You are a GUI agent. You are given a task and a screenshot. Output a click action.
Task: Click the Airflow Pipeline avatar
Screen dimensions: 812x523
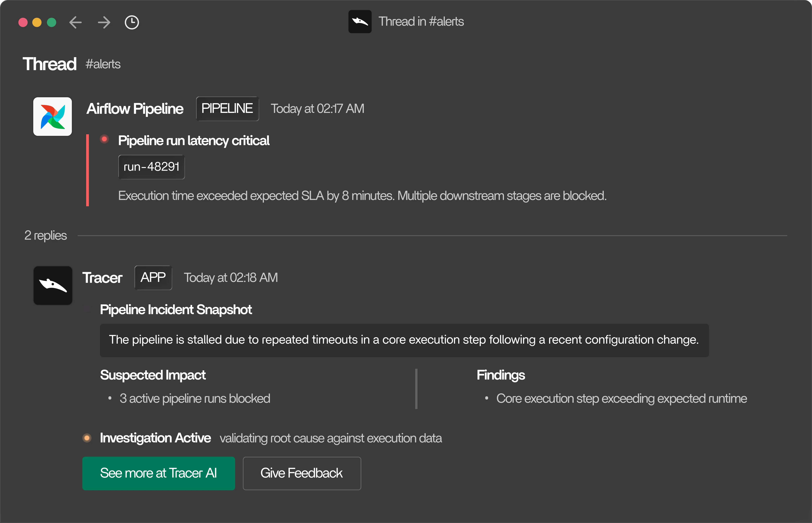pyautogui.click(x=52, y=117)
